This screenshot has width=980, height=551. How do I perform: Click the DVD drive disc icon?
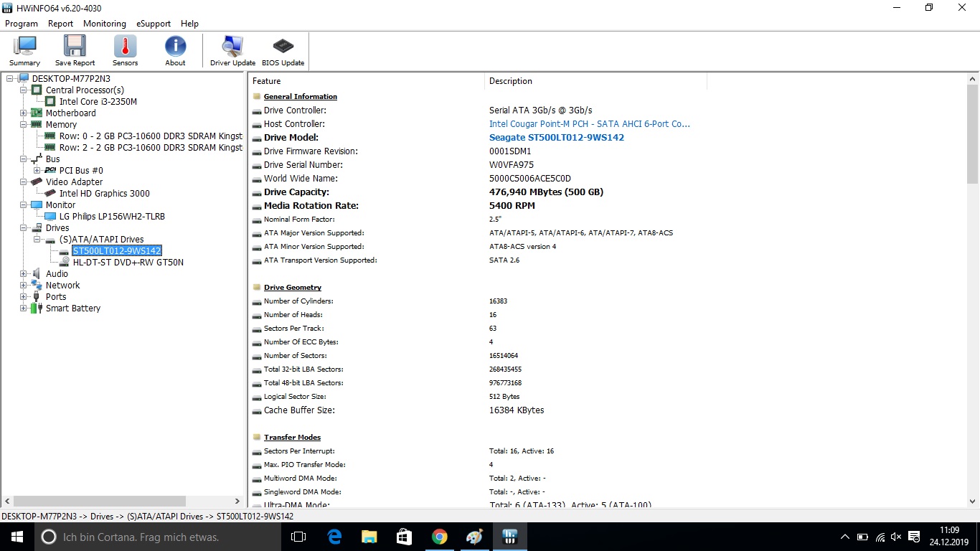(64, 263)
